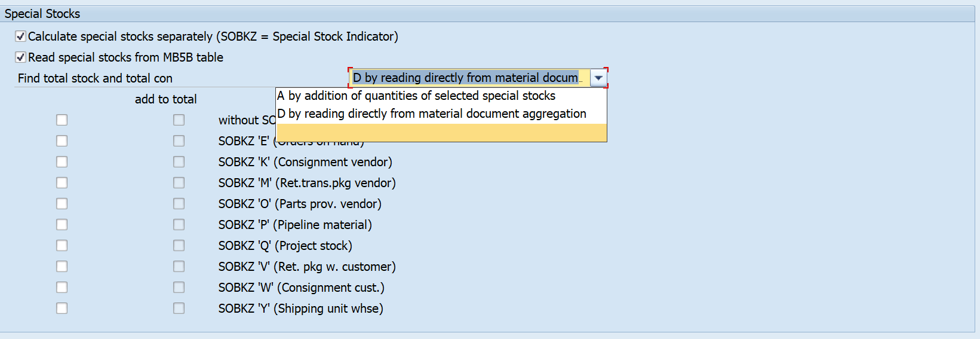Tick first checkbox for SOBKZ 'Y' Shipping unit

[x=62, y=309]
